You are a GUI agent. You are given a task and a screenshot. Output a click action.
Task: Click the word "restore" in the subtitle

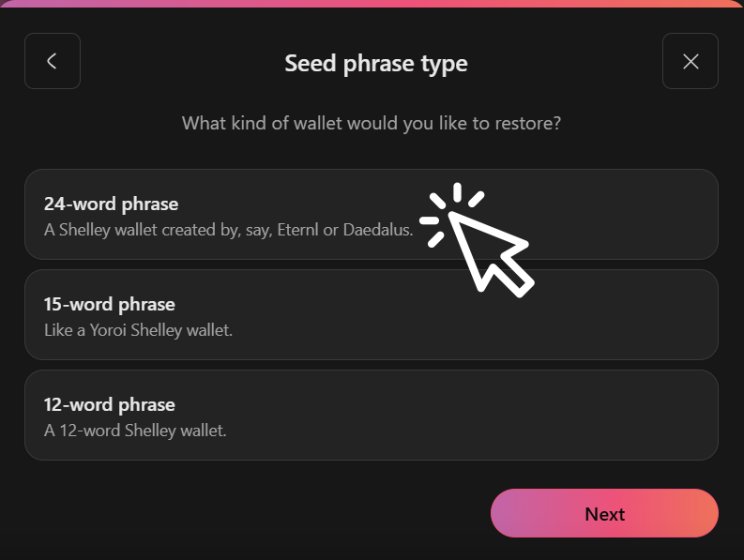530,123
